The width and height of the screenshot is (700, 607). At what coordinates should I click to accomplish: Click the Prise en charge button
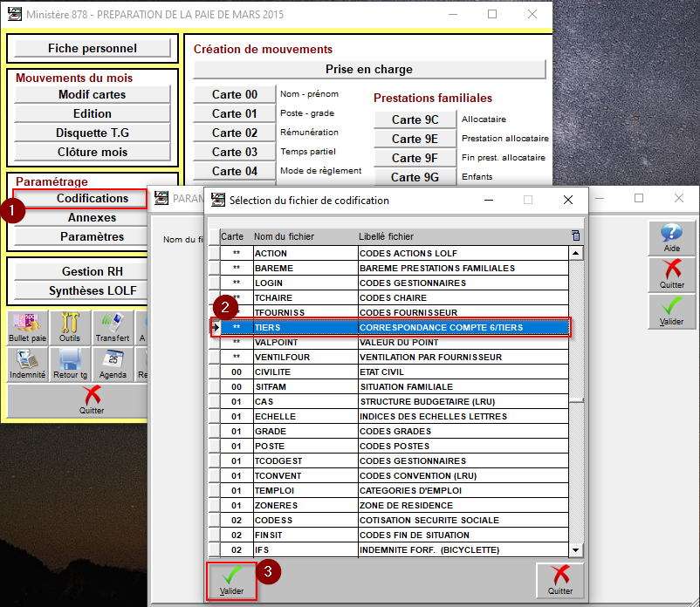click(x=369, y=69)
